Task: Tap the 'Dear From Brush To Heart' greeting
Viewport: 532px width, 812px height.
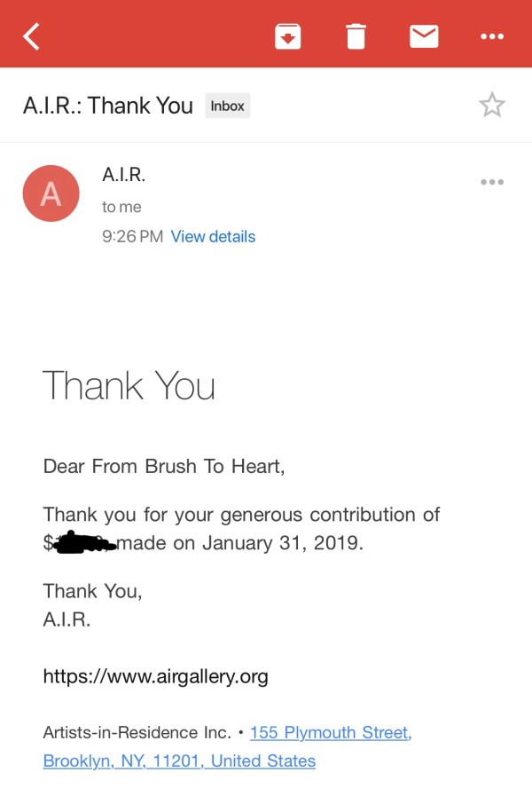Action: pyautogui.click(x=164, y=466)
